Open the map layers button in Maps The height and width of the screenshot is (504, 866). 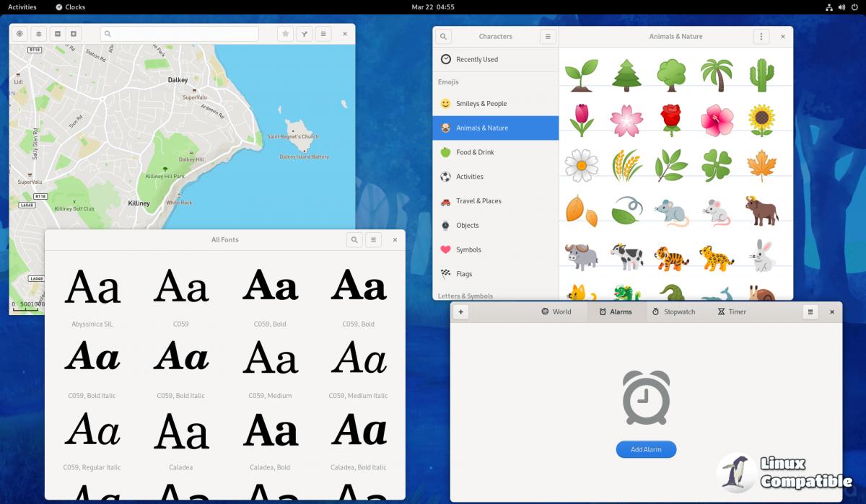click(38, 34)
